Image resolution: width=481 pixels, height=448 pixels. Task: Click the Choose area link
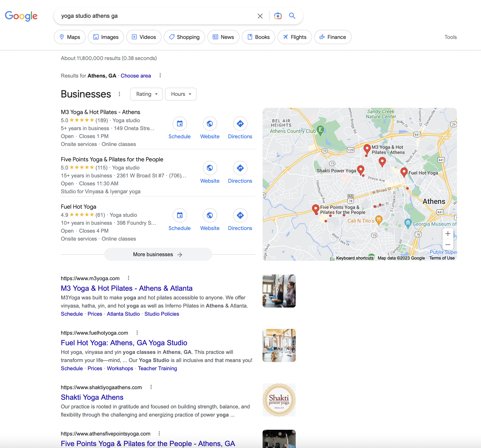point(136,76)
